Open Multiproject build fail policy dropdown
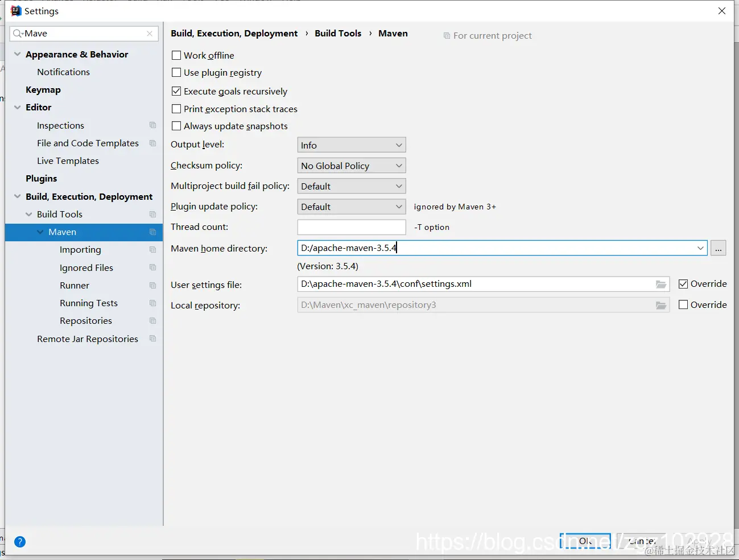Viewport: 739px width, 560px height. click(352, 186)
